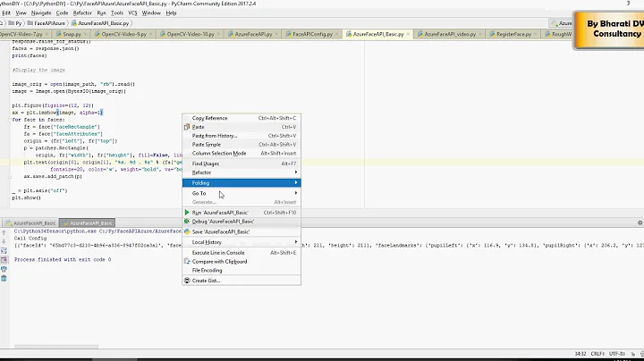Toggle Column Selection Mode

[241, 154]
